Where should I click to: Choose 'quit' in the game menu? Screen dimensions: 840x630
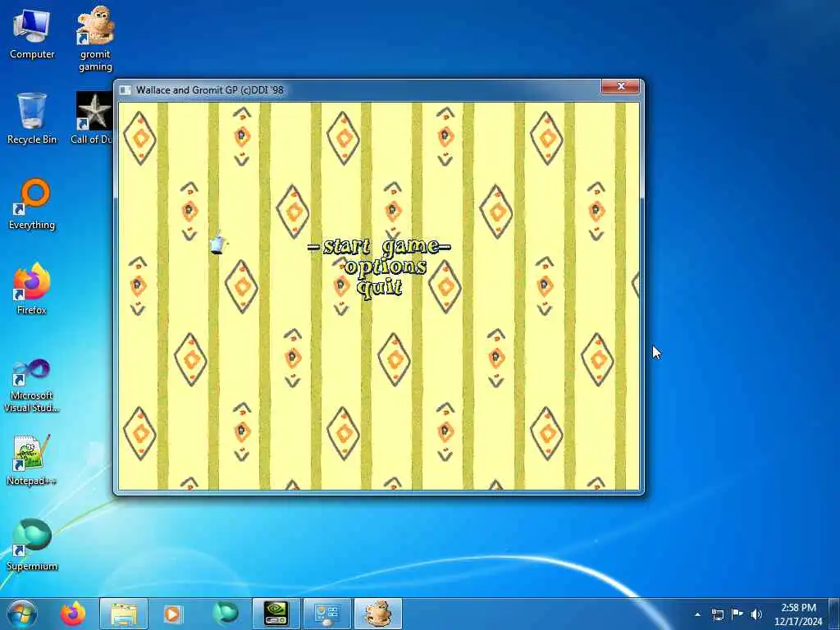click(380, 287)
